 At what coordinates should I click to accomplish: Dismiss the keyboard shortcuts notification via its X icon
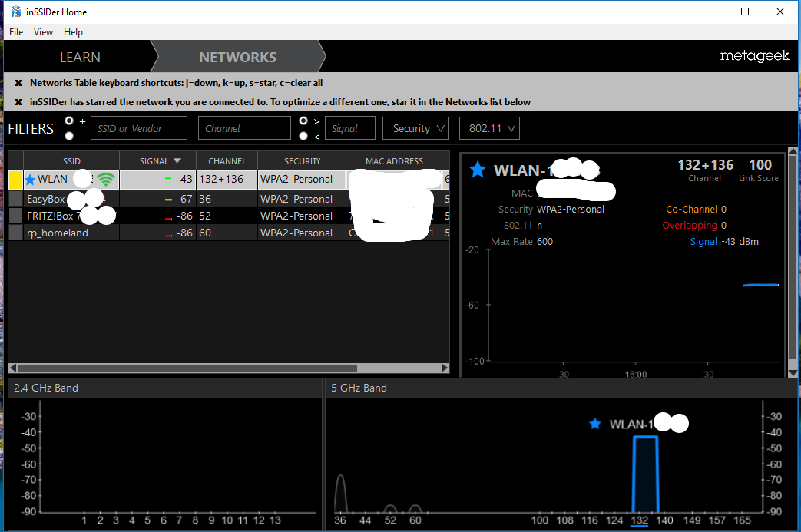coord(18,82)
